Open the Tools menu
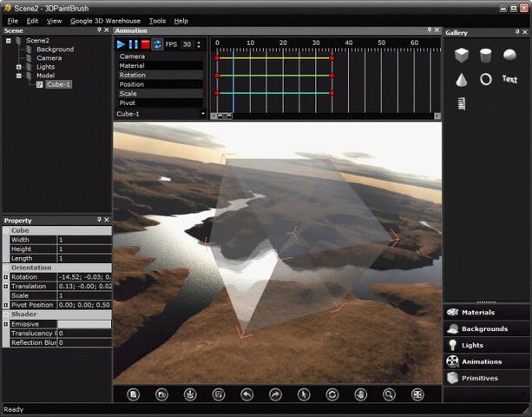The width and height of the screenshot is (532, 417). click(x=157, y=21)
